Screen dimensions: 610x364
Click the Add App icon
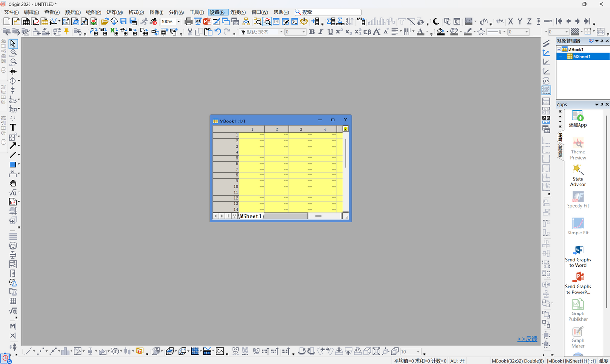pyautogui.click(x=578, y=119)
